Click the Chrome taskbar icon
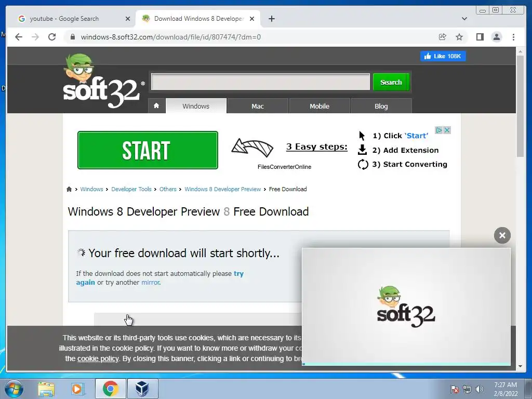The width and height of the screenshot is (532, 399). click(110, 389)
